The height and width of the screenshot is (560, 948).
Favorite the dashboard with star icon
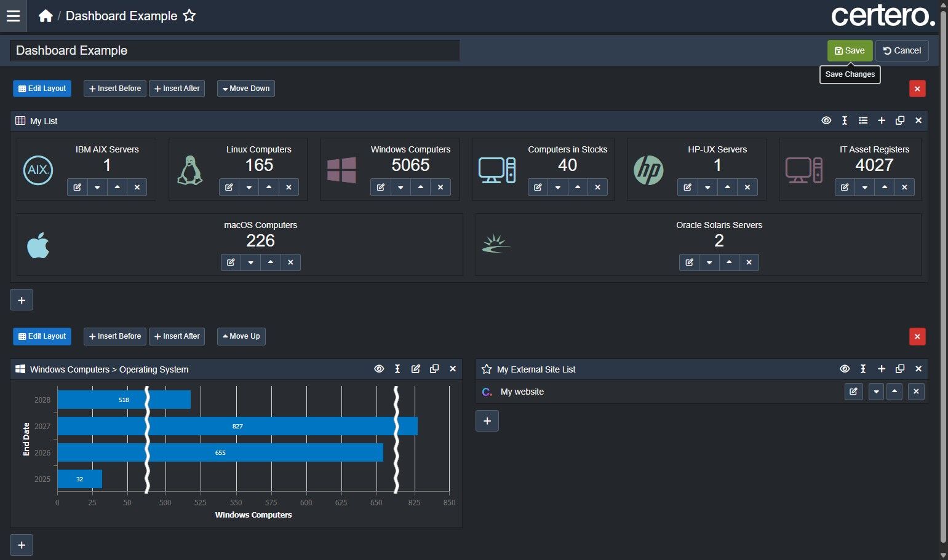[189, 16]
